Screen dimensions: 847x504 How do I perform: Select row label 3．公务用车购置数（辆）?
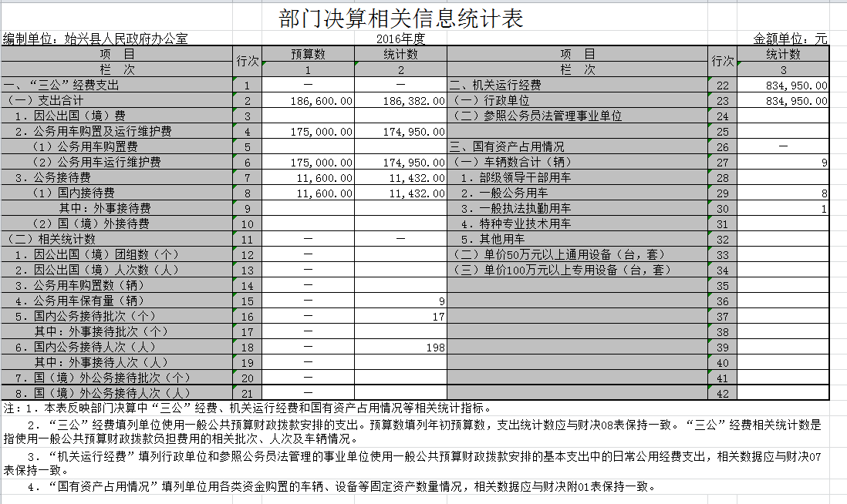click(79, 285)
